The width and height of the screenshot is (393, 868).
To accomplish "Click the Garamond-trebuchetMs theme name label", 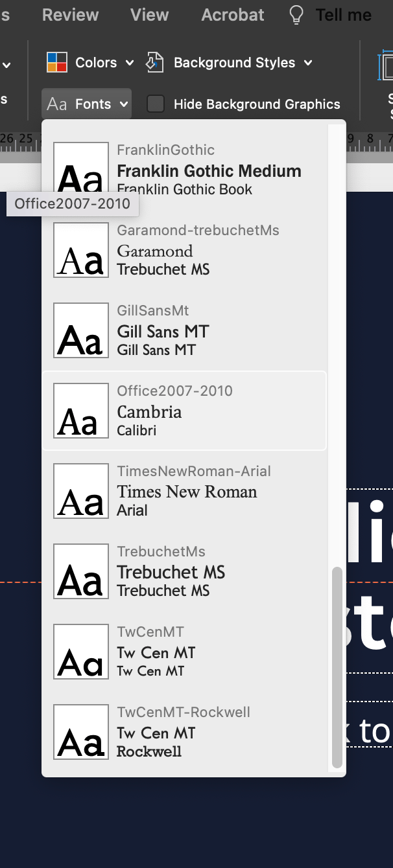I will point(198,230).
